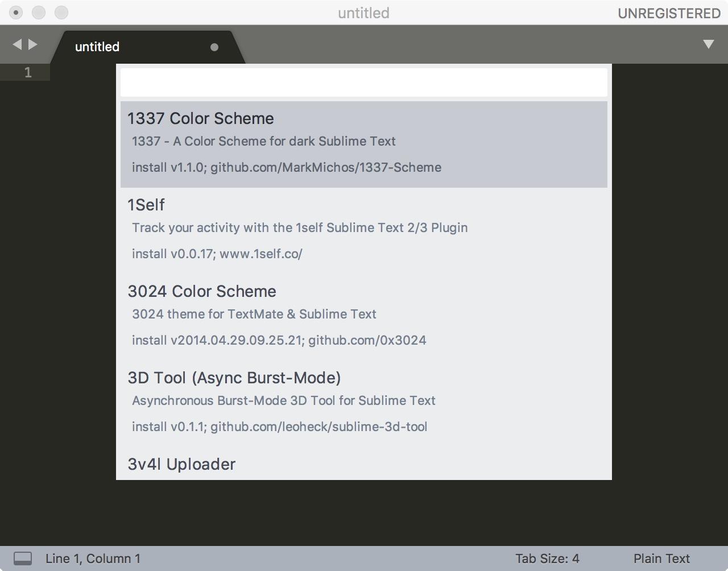Click the back navigation arrow
This screenshot has width=728, height=571.
pyautogui.click(x=16, y=44)
